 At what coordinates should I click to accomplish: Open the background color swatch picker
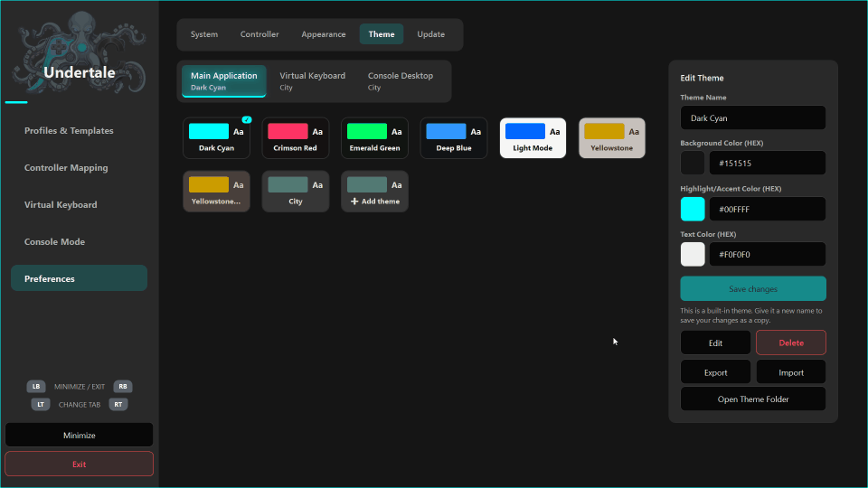coord(693,164)
